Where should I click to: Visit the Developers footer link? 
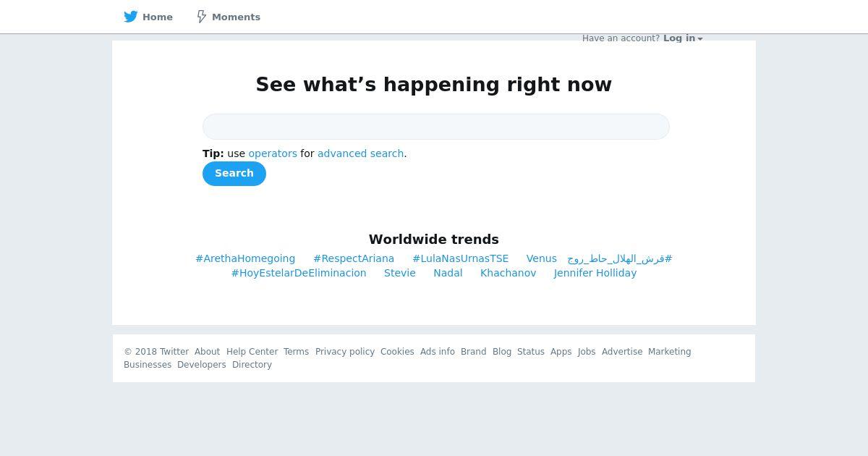(x=202, y=365)
